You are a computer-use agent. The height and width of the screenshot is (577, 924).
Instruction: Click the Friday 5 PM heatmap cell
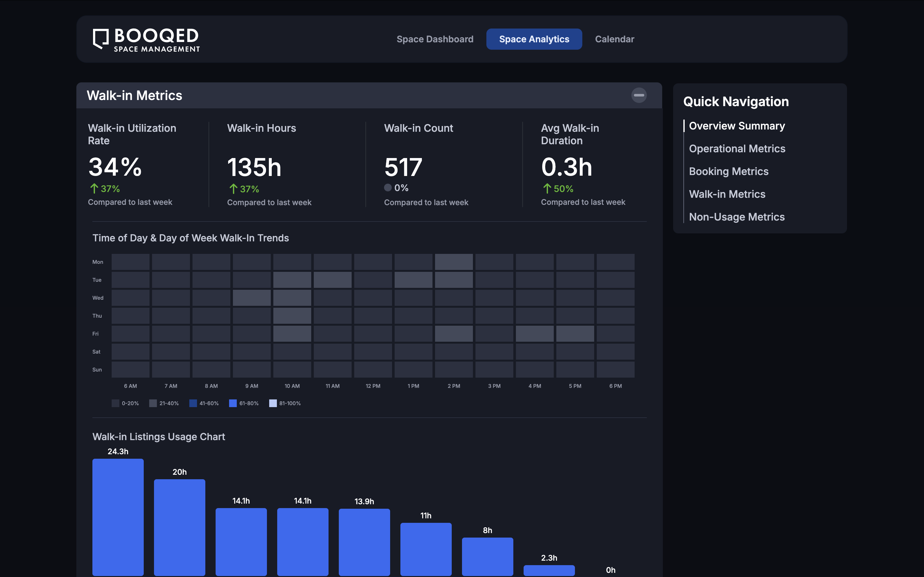(575, 333)
